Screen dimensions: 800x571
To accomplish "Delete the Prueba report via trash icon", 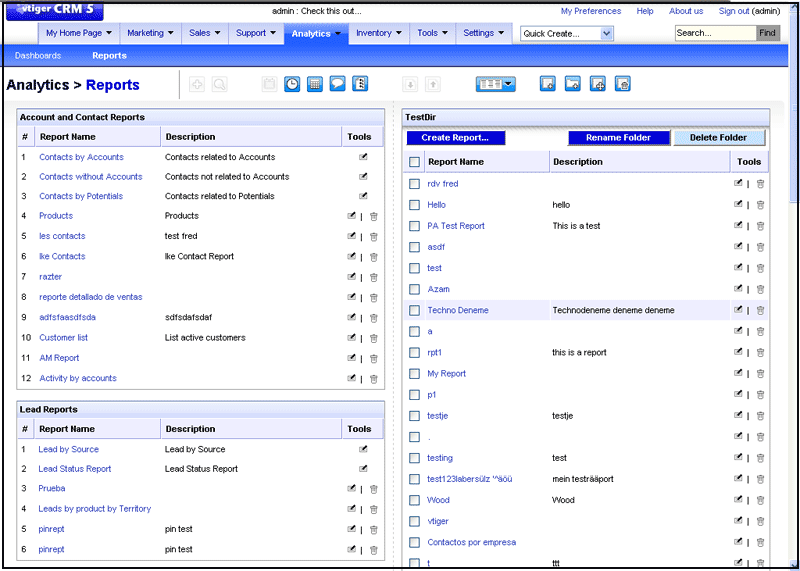I will point(373,489).
